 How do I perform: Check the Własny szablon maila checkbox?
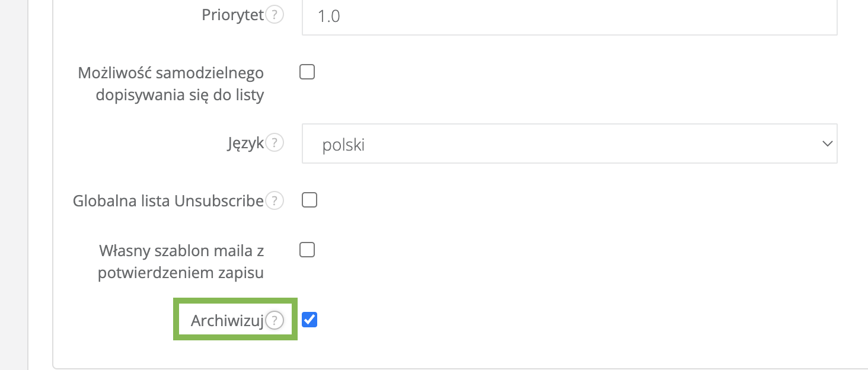tap(307, 250)
